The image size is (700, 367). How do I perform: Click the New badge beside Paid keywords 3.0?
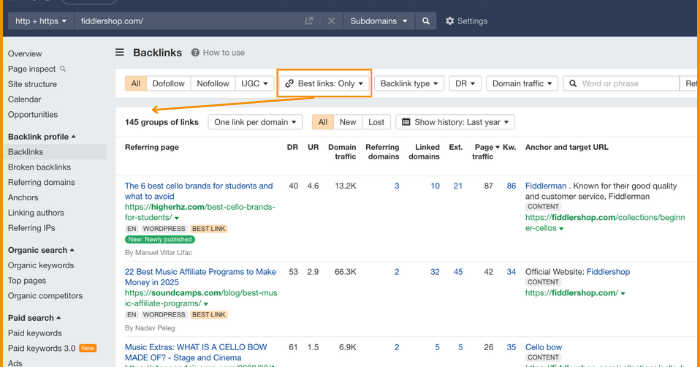pyautogui.click(x=88, y=348)
